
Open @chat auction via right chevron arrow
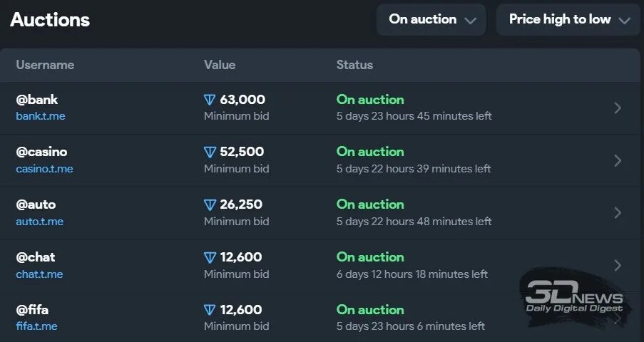point(618,266)
